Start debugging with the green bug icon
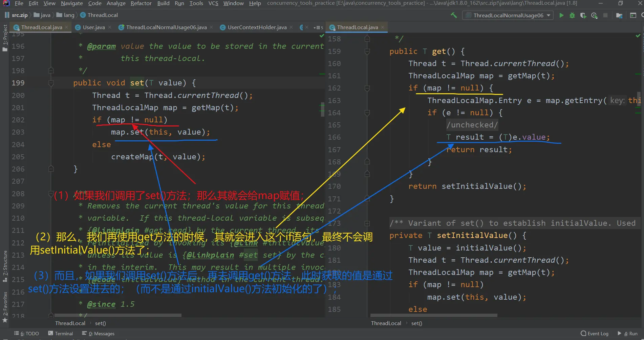Image resolution: width=644 pixels, height=340 pixels. pos(572,15)
